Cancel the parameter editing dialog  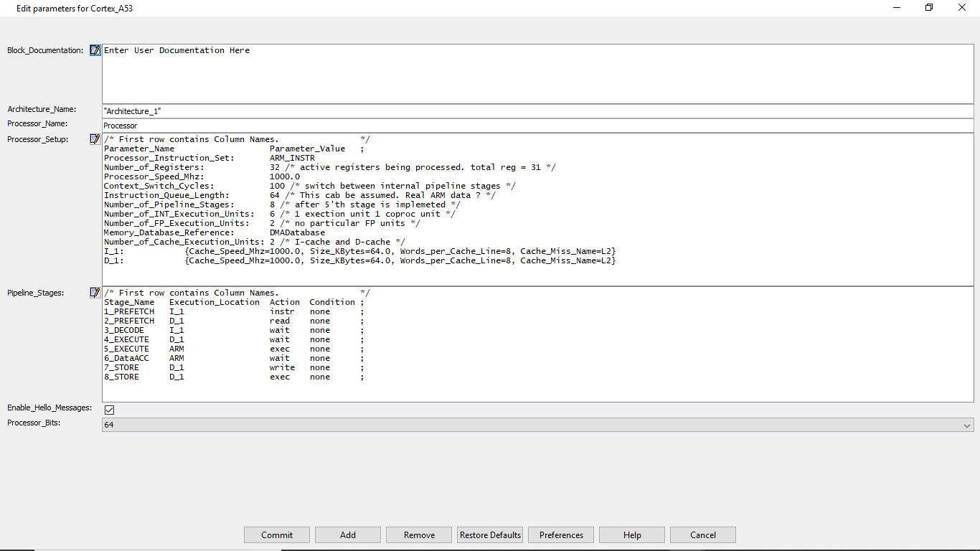click(x=703, y=535)
